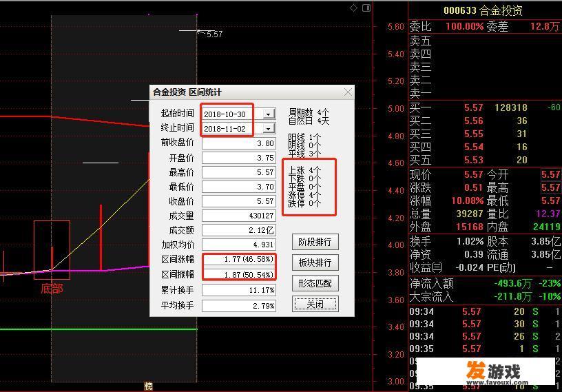Viewport: 562px width, 392px height.
Task: Click the 09:35 trade tick row
Action: pyautogui.click(x=485, y=349)
